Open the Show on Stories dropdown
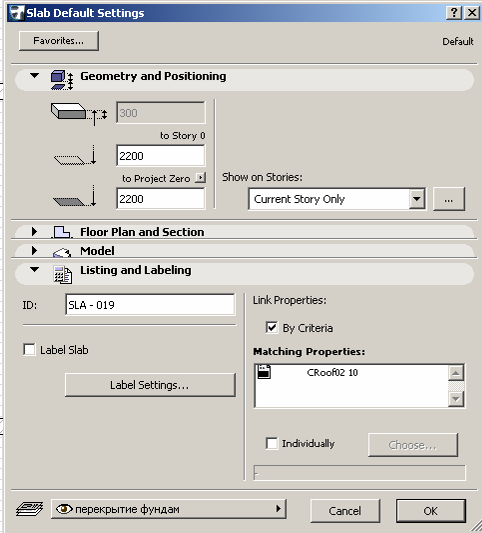The image size is (482, 533). click(337, 199)
